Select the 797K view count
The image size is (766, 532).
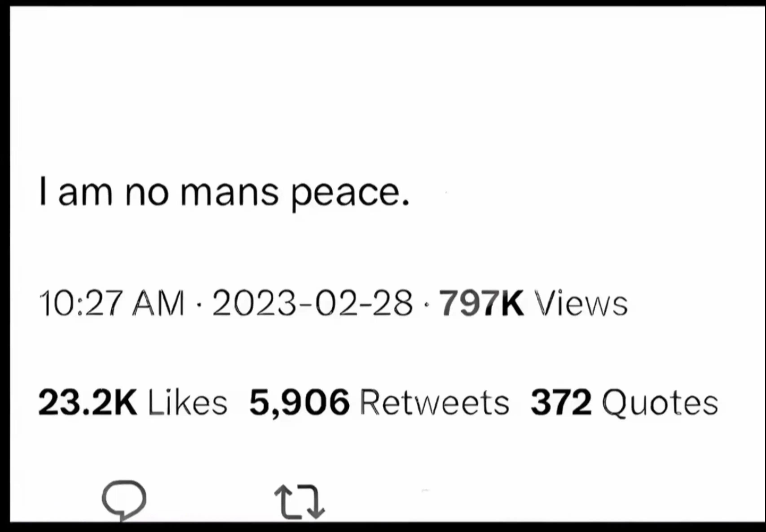pyautogui.click(x=481, y=303)
